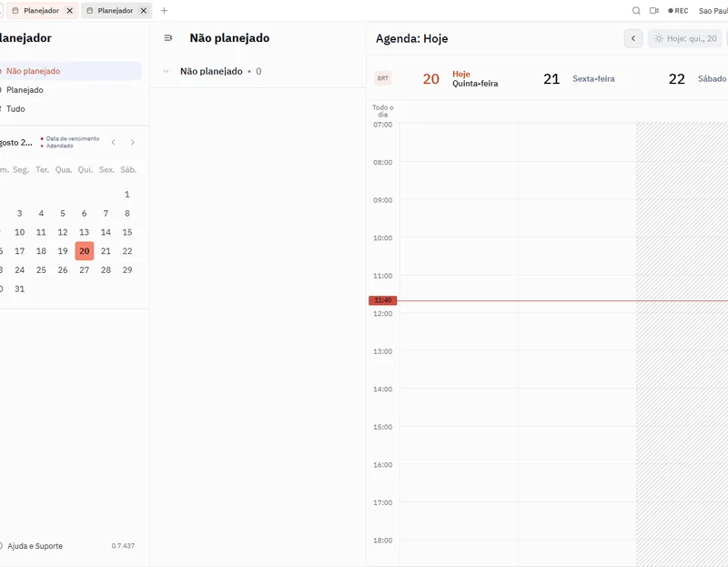Select day 4 in mini calendar
The width and height of the screenshot is (728, 567).
41,214
